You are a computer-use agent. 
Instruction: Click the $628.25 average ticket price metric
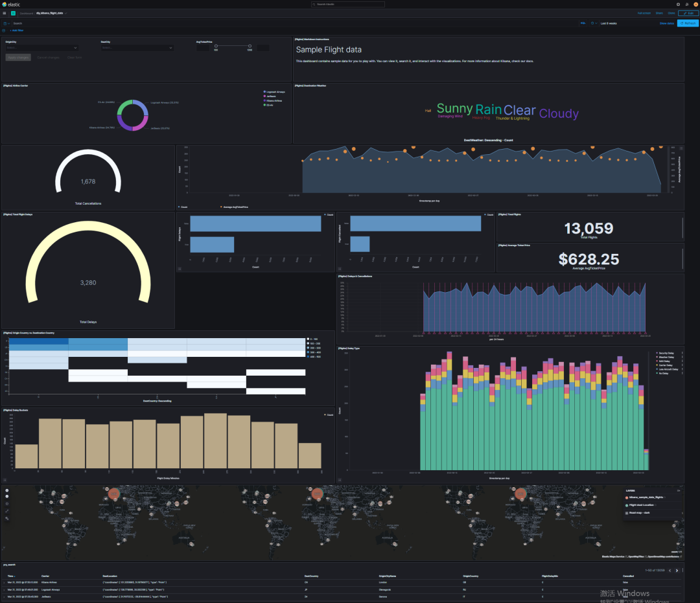tap(589, 260)
